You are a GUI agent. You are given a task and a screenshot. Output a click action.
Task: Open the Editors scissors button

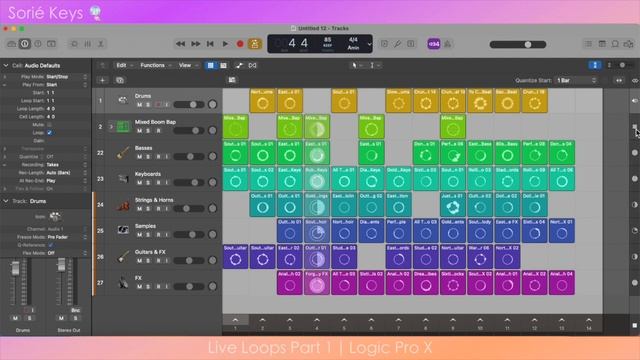coord(100,44)
